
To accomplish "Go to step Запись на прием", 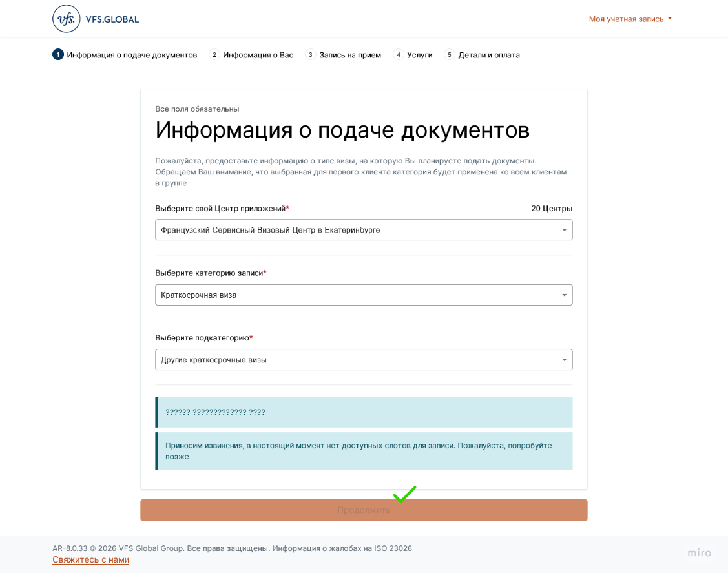I will pos(343,55).
